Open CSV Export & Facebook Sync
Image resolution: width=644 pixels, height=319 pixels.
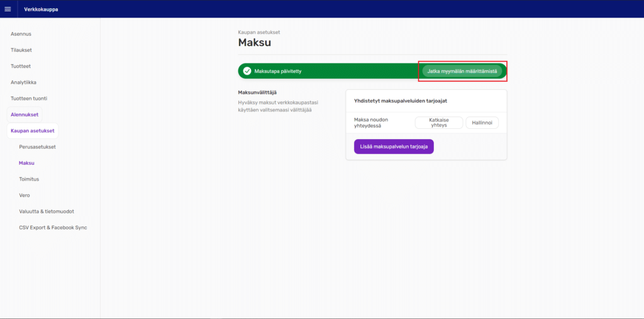53,227
